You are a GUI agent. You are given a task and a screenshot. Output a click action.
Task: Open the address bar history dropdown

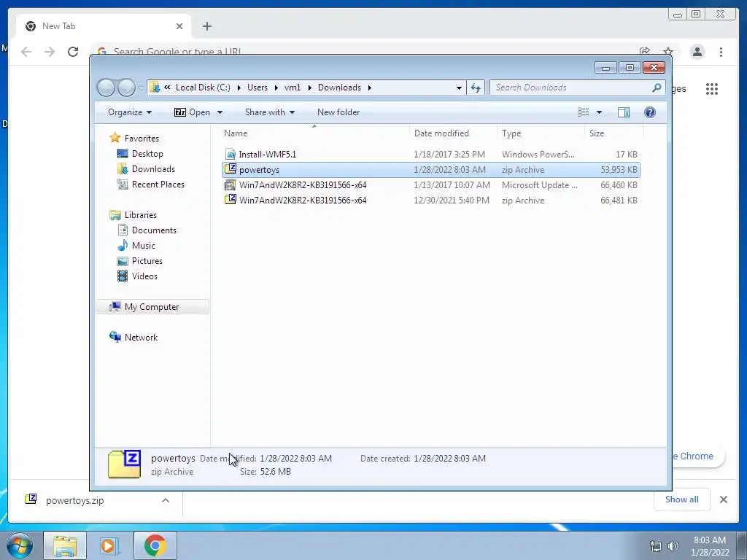pos(459,87)
